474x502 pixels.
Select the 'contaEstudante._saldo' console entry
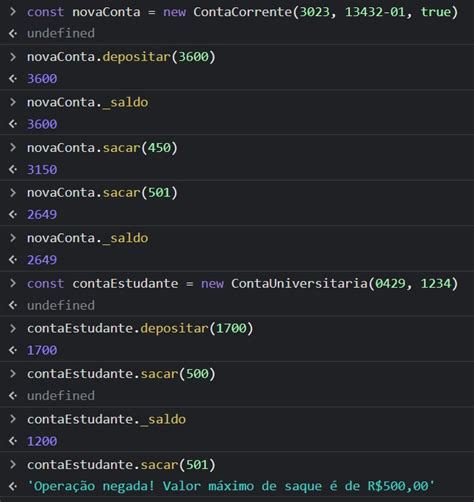click(106, 419)
